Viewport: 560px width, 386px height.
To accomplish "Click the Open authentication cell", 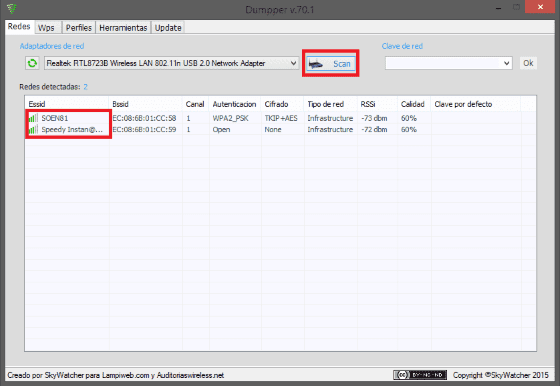I will 221,130.
